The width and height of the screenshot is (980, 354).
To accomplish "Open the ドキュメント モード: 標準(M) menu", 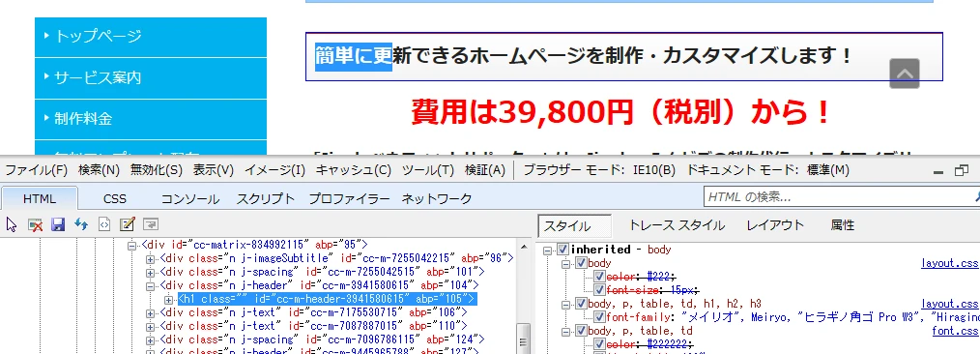I will (767, 170).
